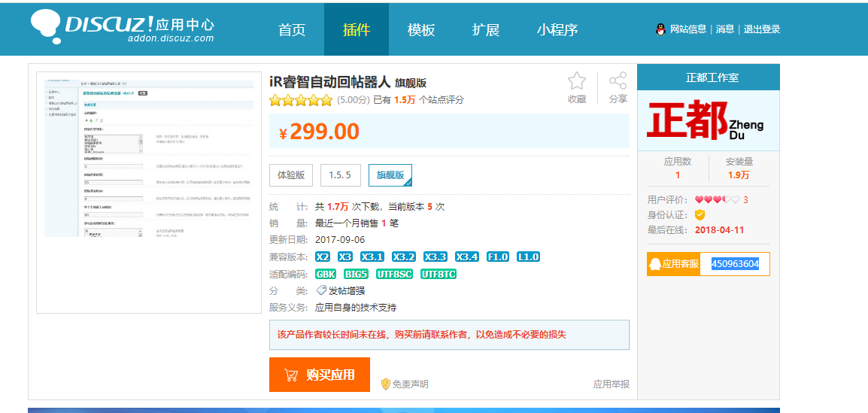
Task: Click the QQ penguin icon in header
Action: click(x=660, y=29)
